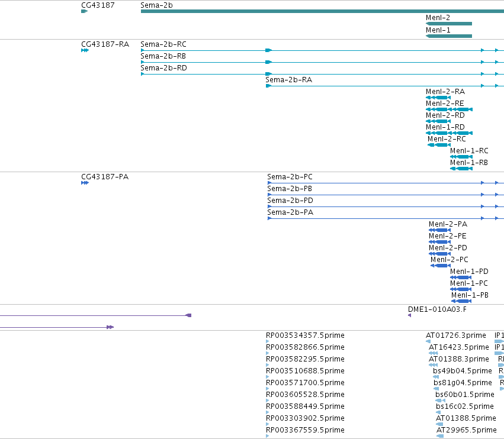Viewport: 504px width, 439px height.
Task: Click the Menl-2-RC transcript glyph
Action: pos(439,145)
